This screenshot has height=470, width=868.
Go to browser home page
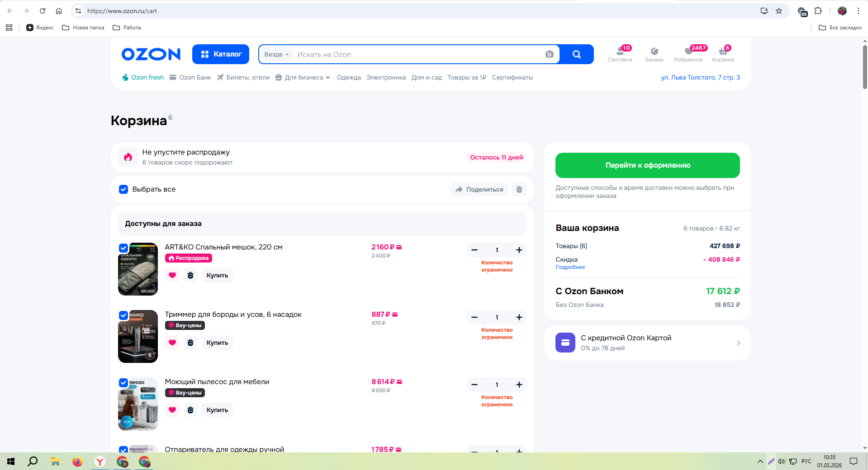tap(59, 11)
